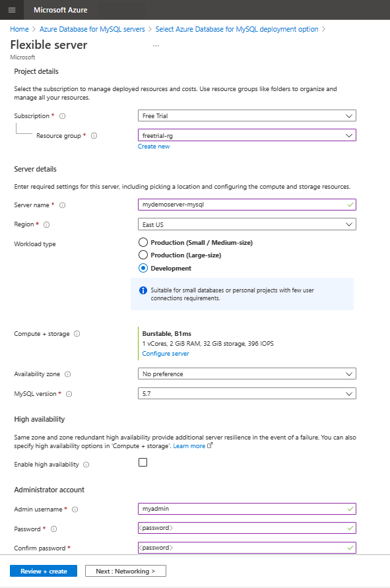Image resolution: width=390 pixels, height=588 pixels.
Task: Expand the Subscription dropdown
Action: 247,116
